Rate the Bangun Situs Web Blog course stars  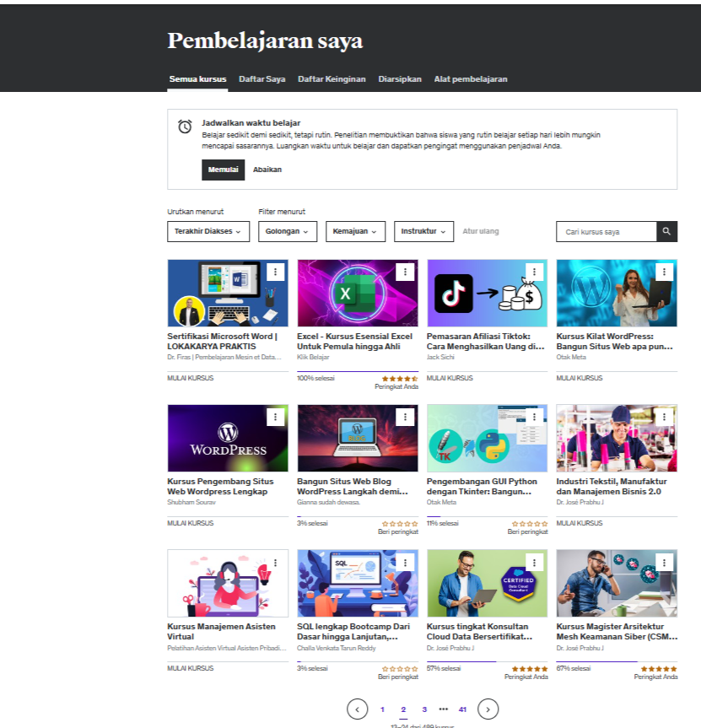coord(400,524)
